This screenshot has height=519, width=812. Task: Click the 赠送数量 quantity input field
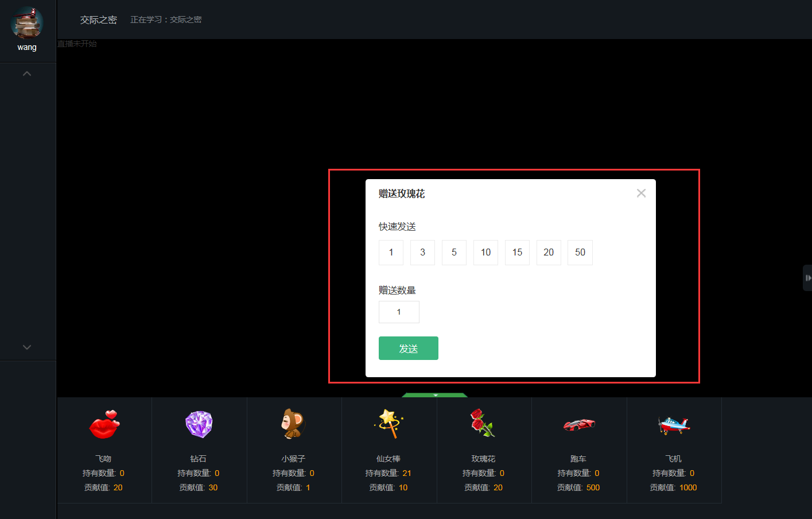[399, 312]
